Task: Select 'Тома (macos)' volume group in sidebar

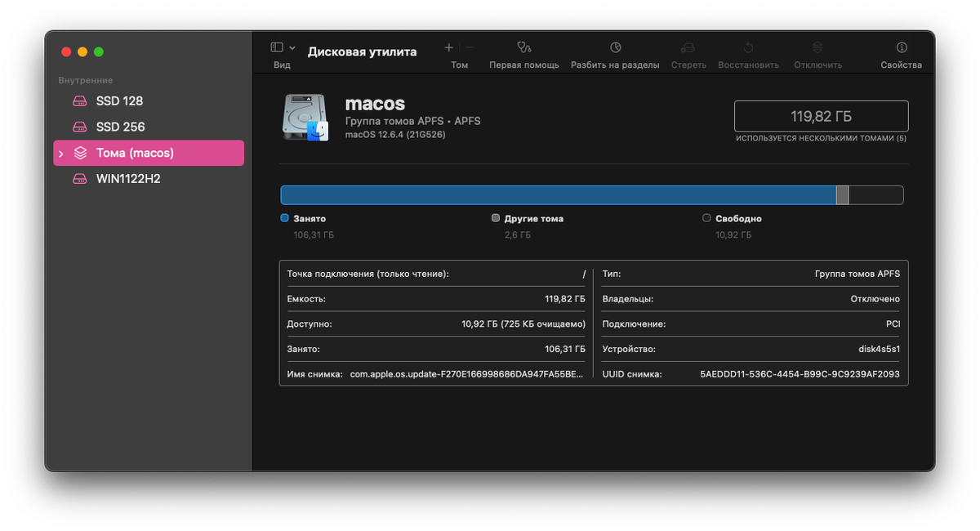Action: pyautogui.click(x=149, y=153)
